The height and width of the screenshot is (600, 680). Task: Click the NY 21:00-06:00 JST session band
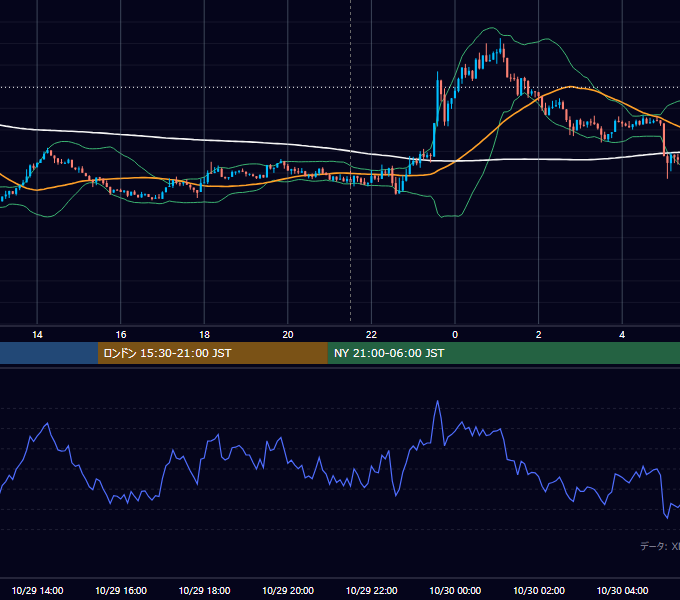coord(503,353)
